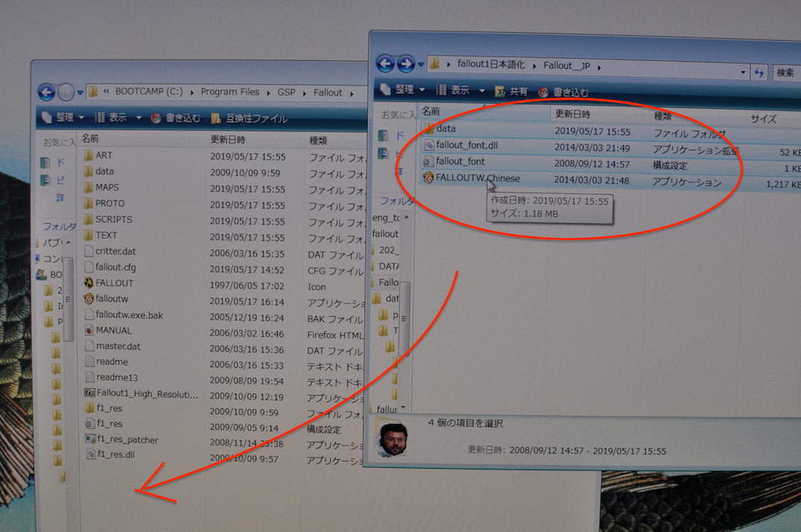Click the readme text file name
The image size is (801, 532).
[x=112, y=361]
